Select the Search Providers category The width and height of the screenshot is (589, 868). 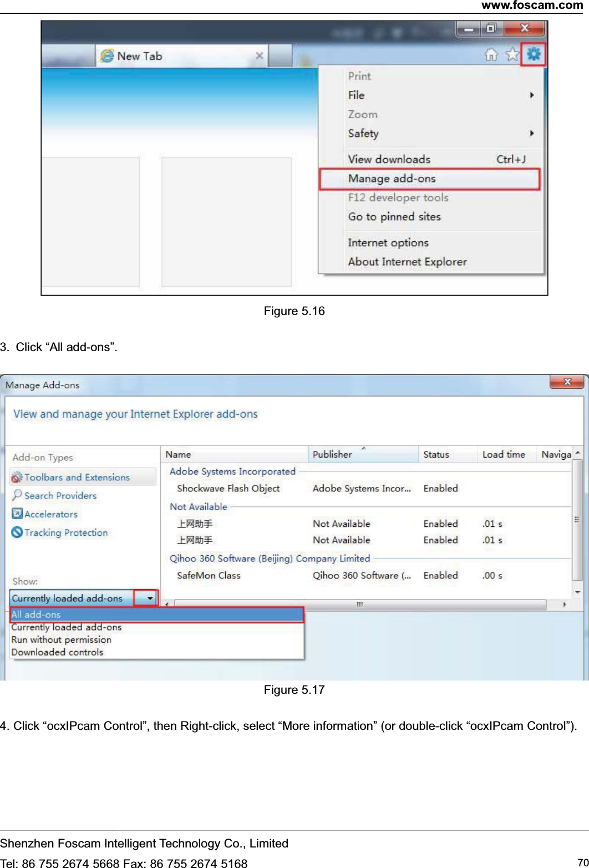pos(59,495)
